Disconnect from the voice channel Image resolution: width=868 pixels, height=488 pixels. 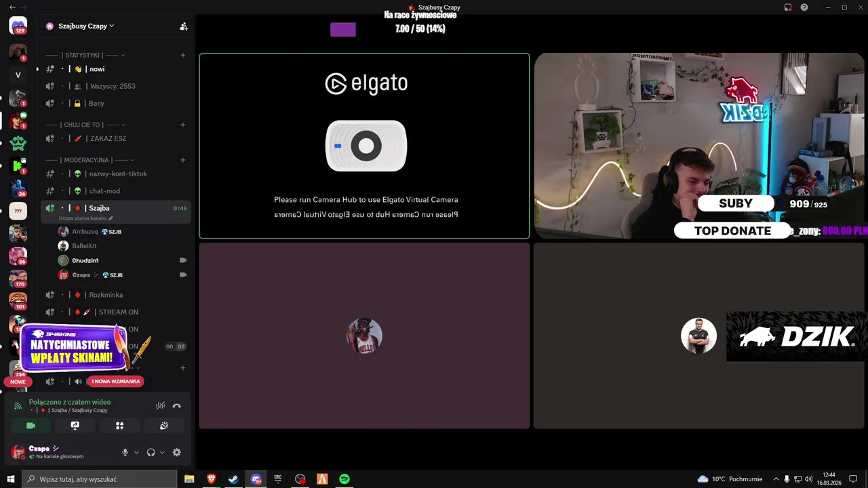point(177,406)
